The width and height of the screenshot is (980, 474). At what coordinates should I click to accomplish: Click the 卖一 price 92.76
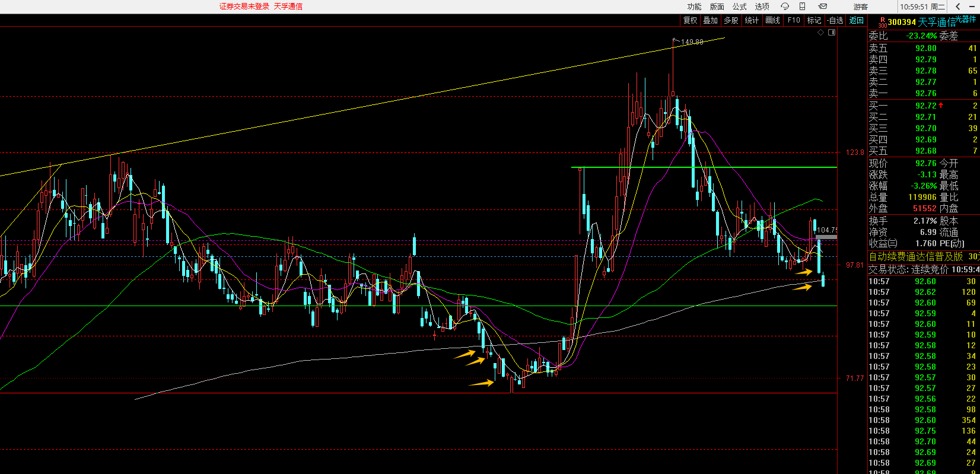925,94
